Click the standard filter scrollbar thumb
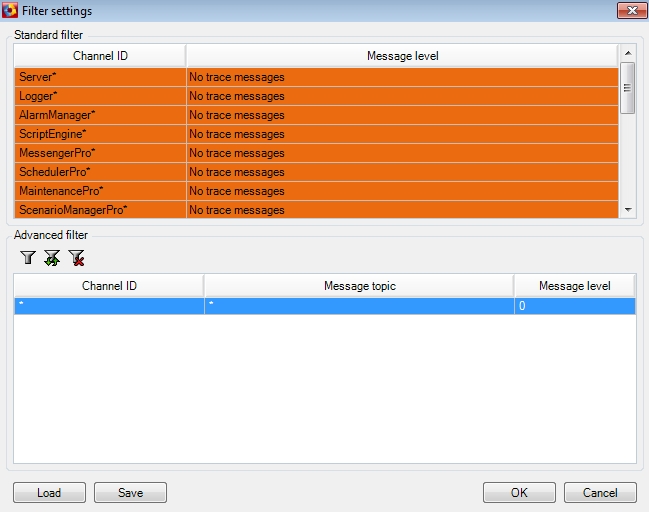649x512 pixels. click(x=628, y=88)
